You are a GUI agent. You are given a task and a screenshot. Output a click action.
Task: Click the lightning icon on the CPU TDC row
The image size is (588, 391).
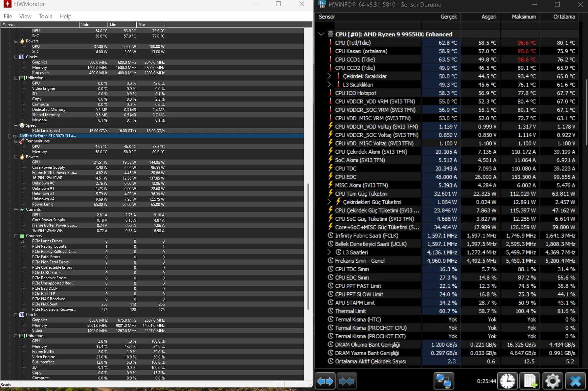(330, 168)
